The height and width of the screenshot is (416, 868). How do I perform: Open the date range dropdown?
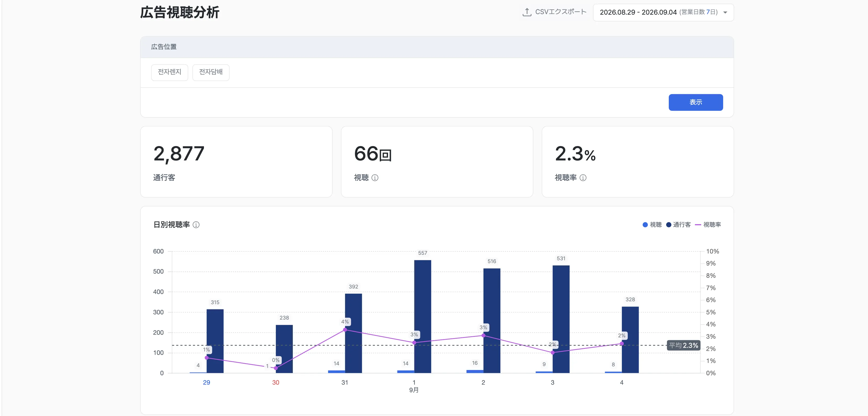coord(663,13)
